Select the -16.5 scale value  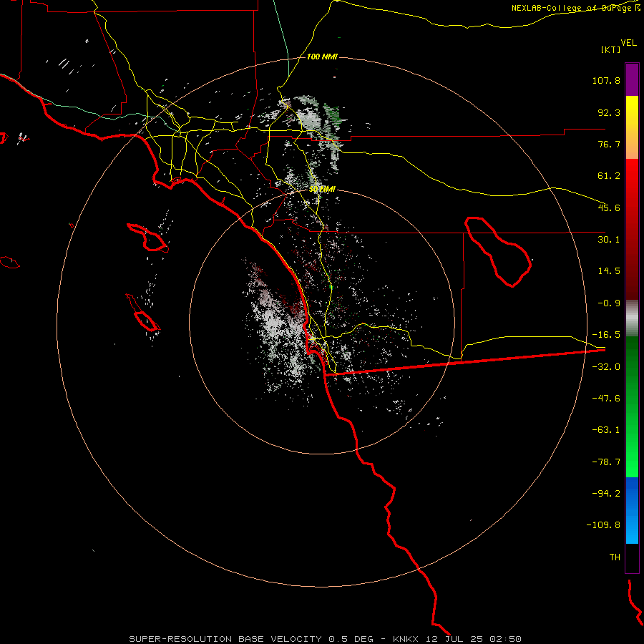[x=606, y=335]
